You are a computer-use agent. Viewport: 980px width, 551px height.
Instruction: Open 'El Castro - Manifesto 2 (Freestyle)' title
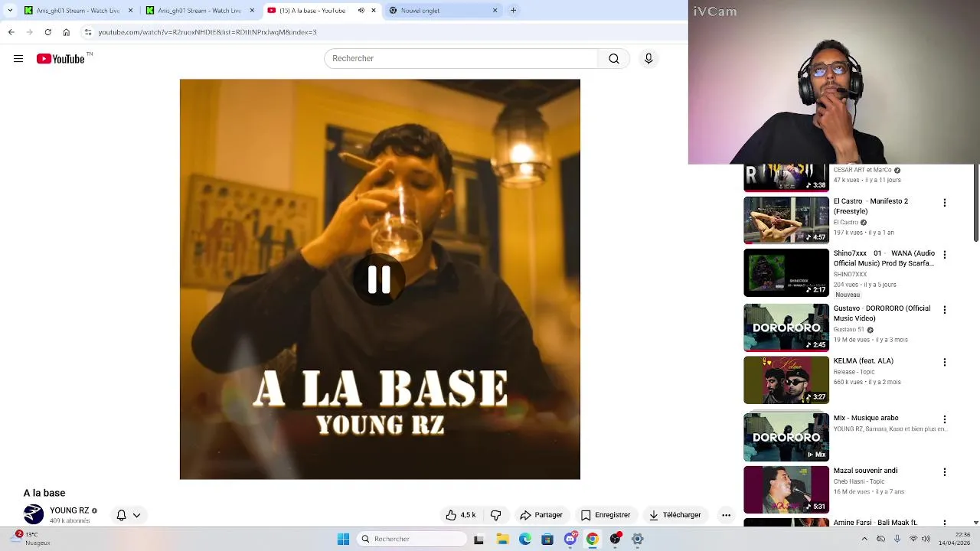(x=871, y=206)
